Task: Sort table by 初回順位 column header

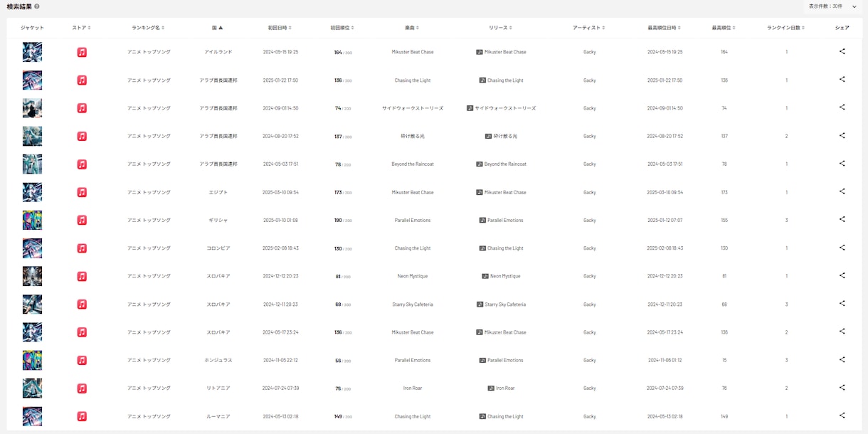Action: pyautogui.click(x=342, y=28)
